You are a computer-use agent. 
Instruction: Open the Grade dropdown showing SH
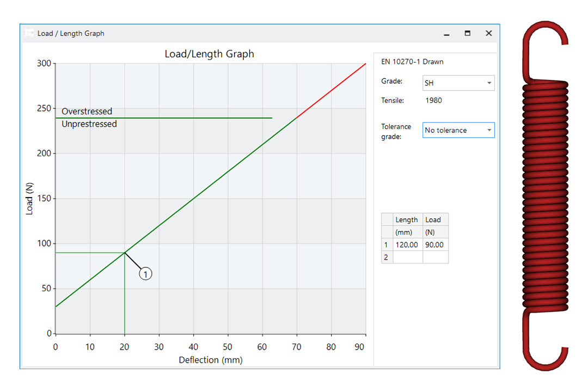coord(458,83)
